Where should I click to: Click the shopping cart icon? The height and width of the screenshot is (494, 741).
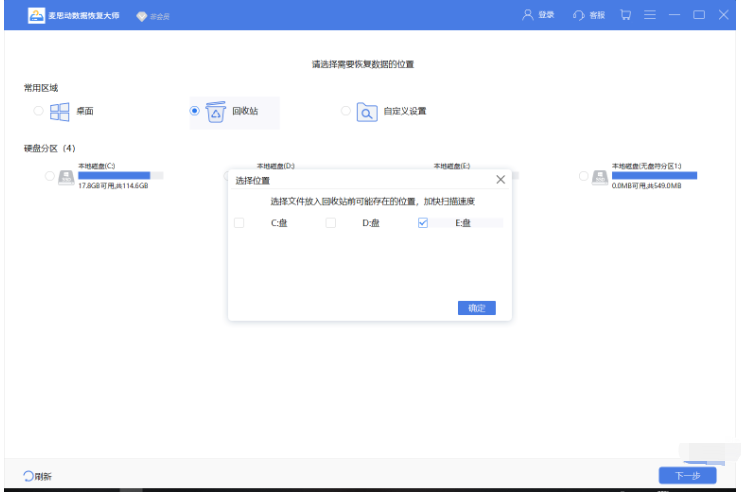click(x=625, y=16)
